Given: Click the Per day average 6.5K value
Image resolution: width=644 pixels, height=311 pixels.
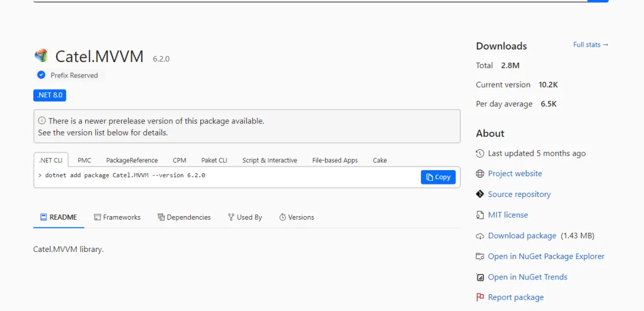Looking at the screenshot, I should 549,104.
